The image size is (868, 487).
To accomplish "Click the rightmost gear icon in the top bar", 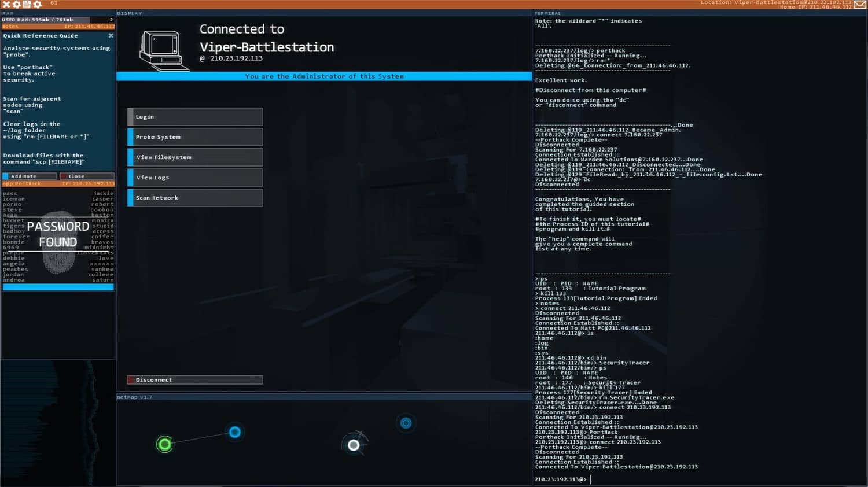I will coord(37,4).
